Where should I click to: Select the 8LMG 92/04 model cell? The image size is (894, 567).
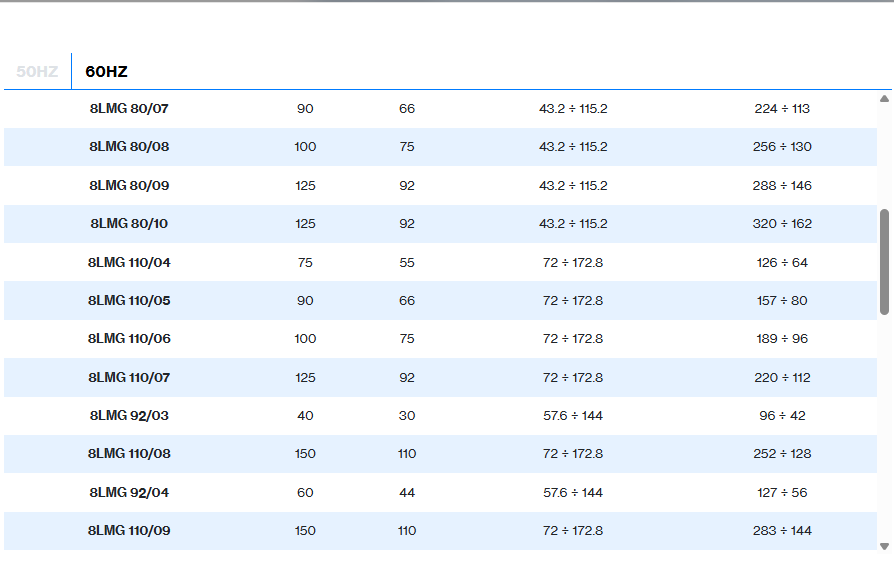(x=129, y=492)
